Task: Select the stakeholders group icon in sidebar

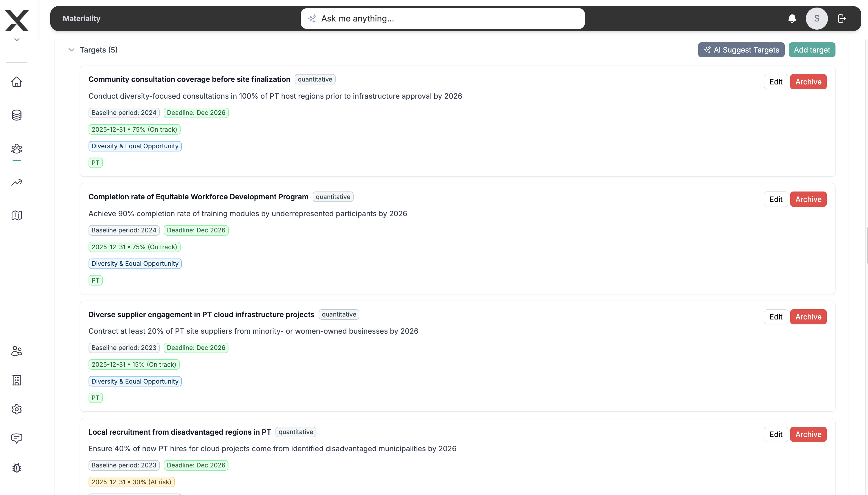Action: coord(17,149)
